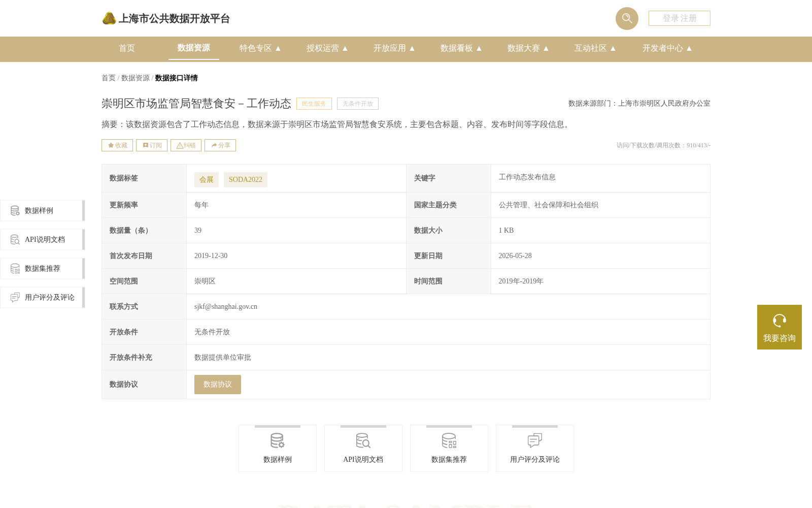
Task: Click the visit/download count text
Action: pyautogui.click(x=664, y=145)
